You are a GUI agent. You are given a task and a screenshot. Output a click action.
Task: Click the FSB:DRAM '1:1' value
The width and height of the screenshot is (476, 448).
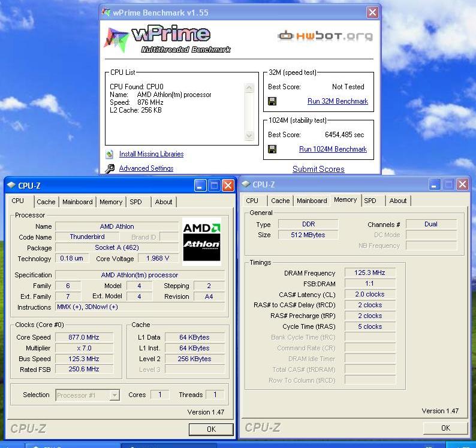(x=370, y=283)
